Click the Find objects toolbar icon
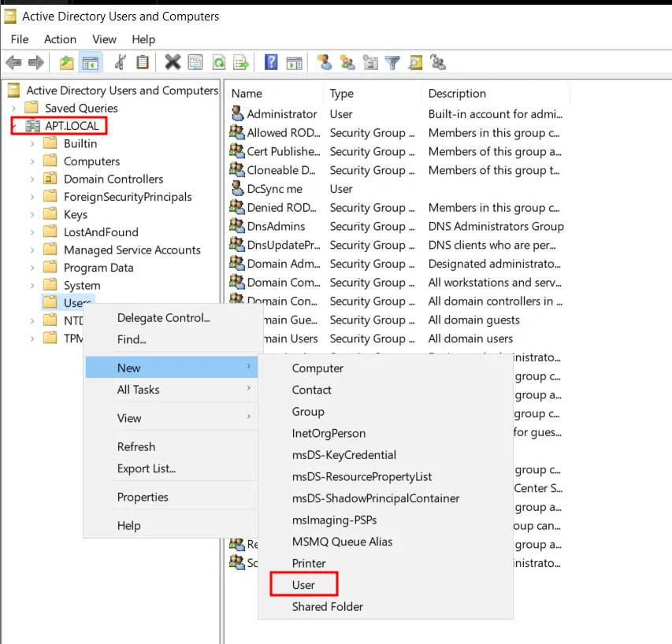 point(415,62)
